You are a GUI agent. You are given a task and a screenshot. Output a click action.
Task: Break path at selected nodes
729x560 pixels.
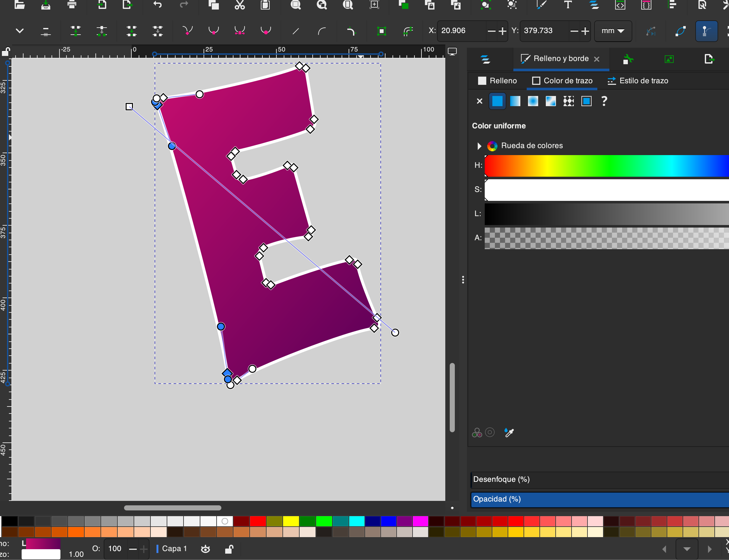tap(102, 31)
